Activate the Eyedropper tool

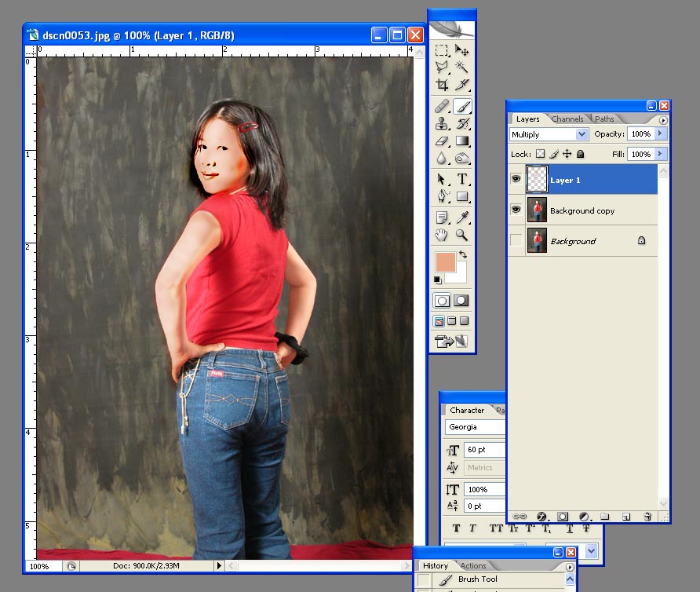pos(462,217)
